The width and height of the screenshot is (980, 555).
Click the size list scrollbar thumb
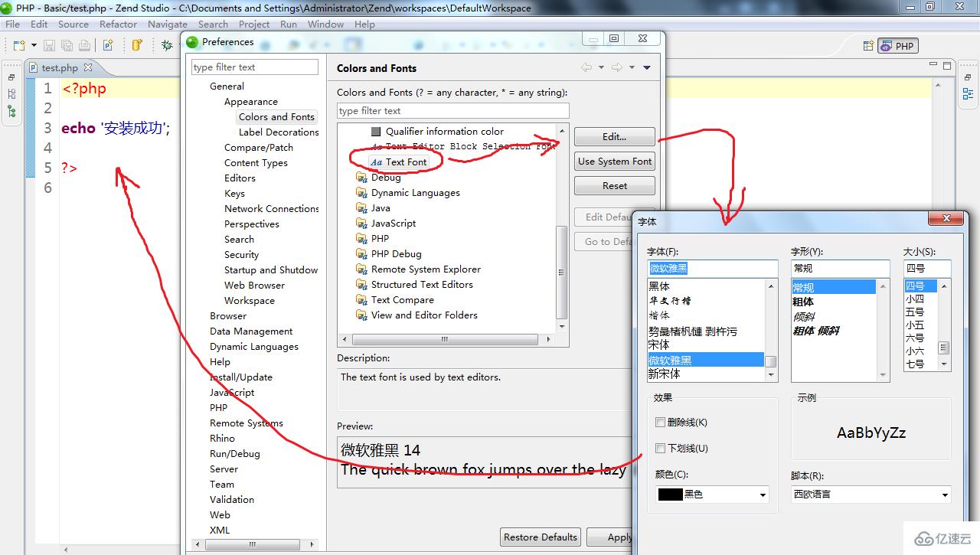[944, 348]
